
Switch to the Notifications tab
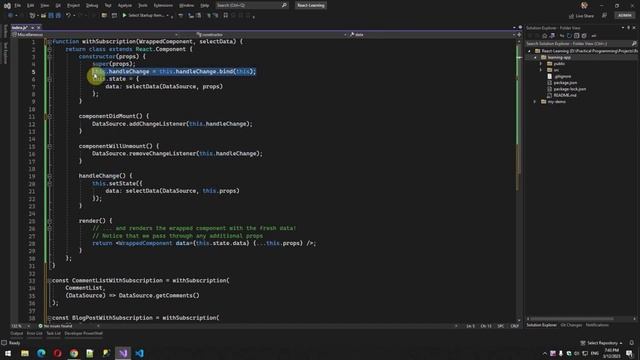[x=597, y=325]
